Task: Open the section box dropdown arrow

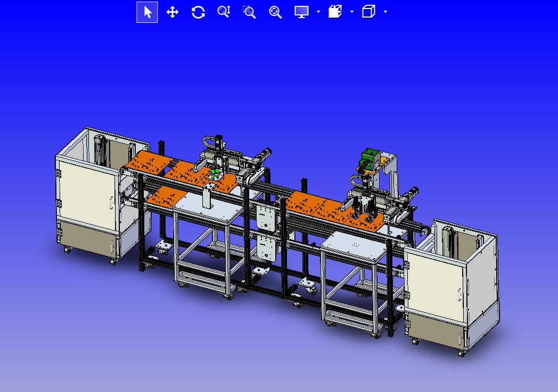Action: [352, 12]
